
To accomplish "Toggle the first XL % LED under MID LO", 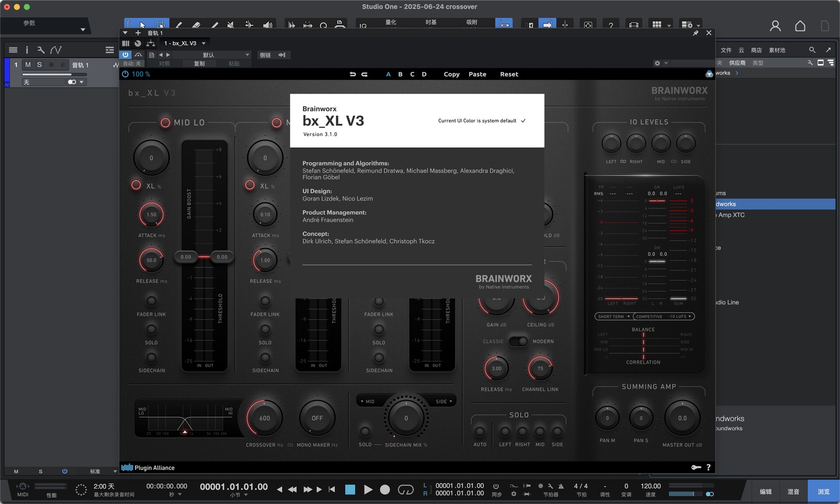I will [136, 185].
